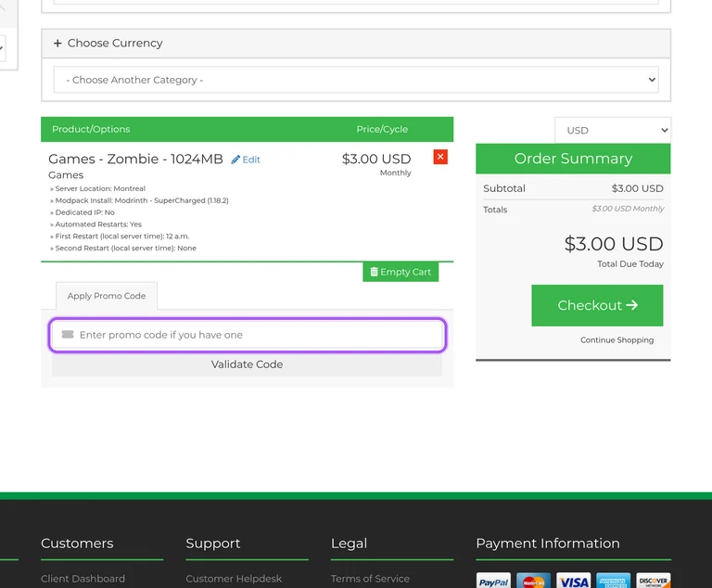Screen dimensions: 712x588
Task: Click the Subtotal $3.00 USD amount
Action: point(637,188)
